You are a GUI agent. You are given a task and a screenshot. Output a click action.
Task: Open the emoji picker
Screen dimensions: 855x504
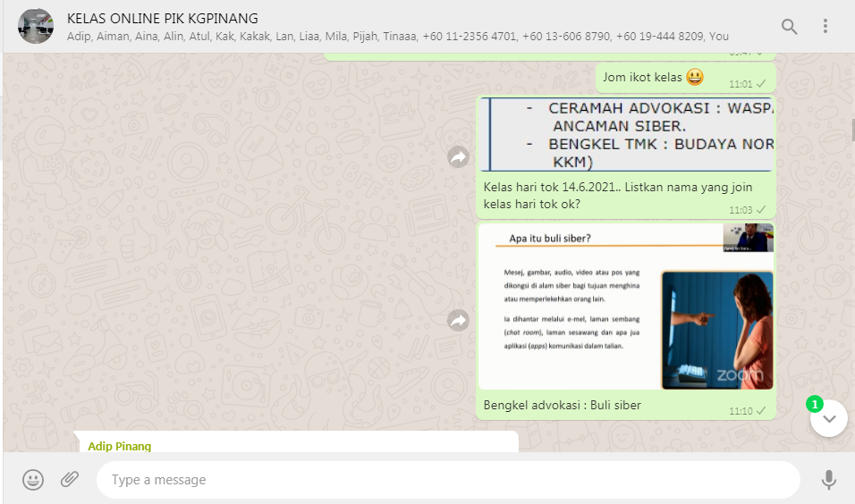33,480
